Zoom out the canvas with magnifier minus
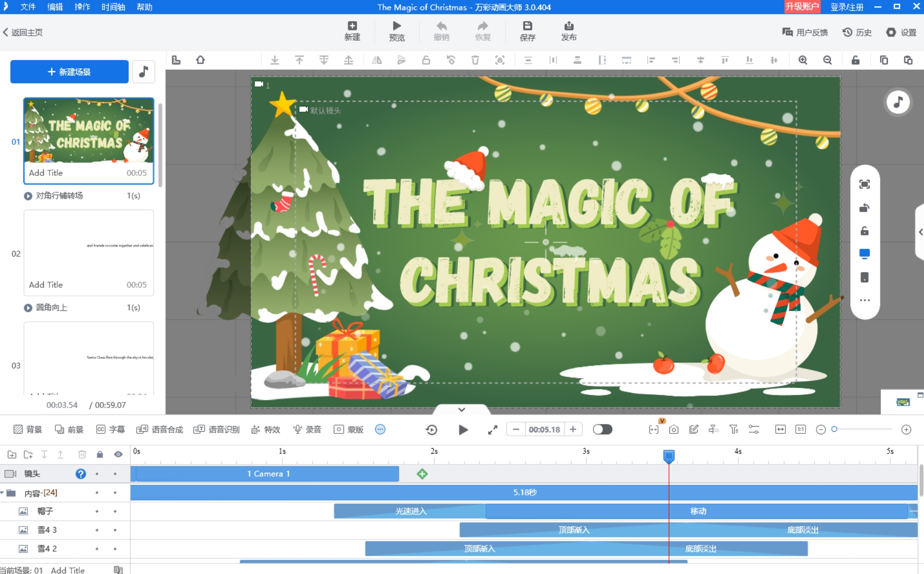 827,60
